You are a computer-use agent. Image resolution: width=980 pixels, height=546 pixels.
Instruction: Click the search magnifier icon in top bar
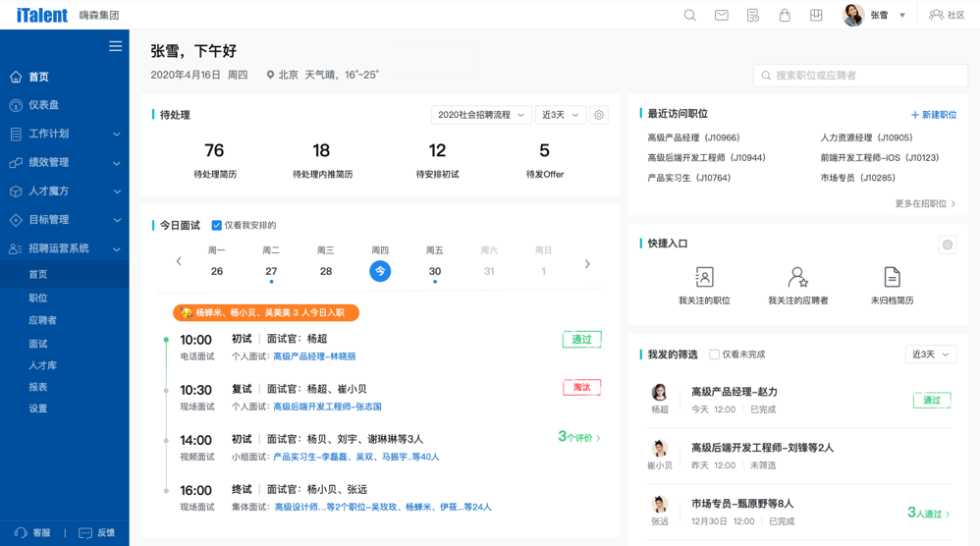690,16
